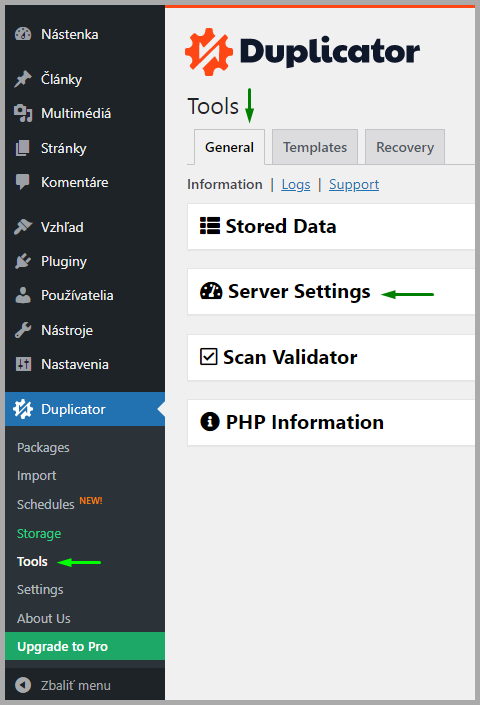Click the Nástroje wrench icon

point(23,330)
